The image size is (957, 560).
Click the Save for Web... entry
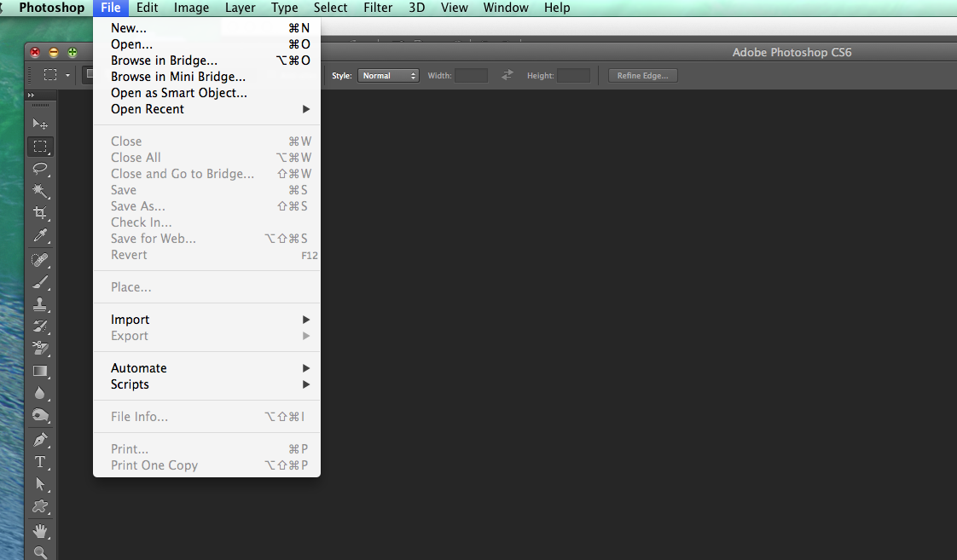[x=206, y=239]
